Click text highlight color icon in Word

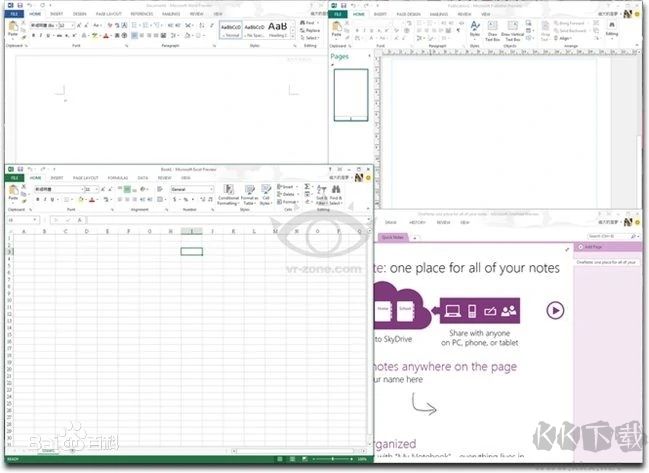point(95,36)
